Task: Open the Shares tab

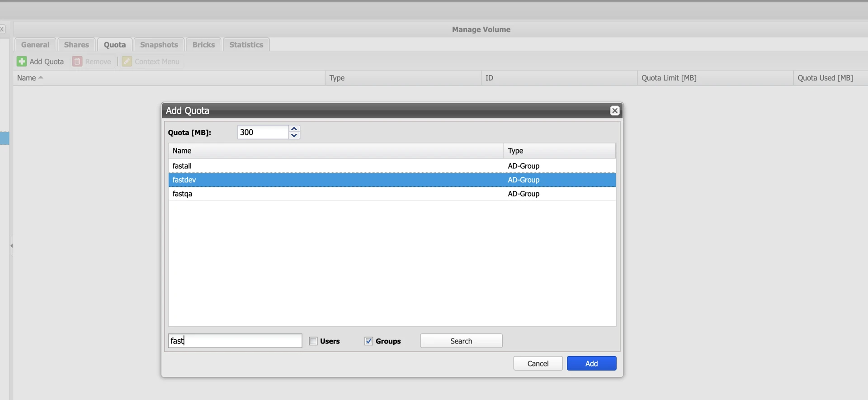Action: coord(76,45)
